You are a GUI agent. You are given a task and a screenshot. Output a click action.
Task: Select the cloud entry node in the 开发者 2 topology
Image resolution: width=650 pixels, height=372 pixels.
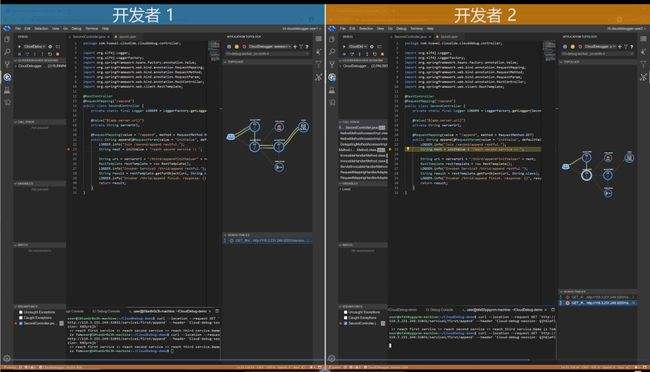[x=565, y=166]
